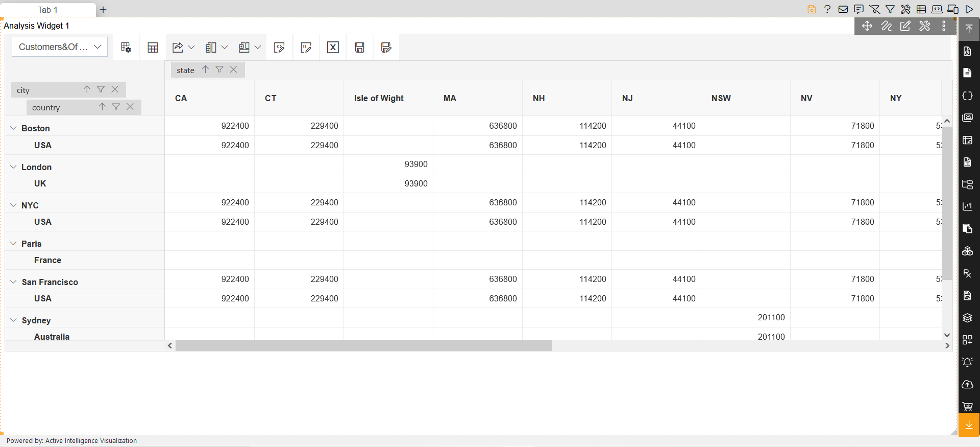The height and width of the screenshot is (447, 980).
Task: Open the widget three-dot more menu
Action: [944, 26]
